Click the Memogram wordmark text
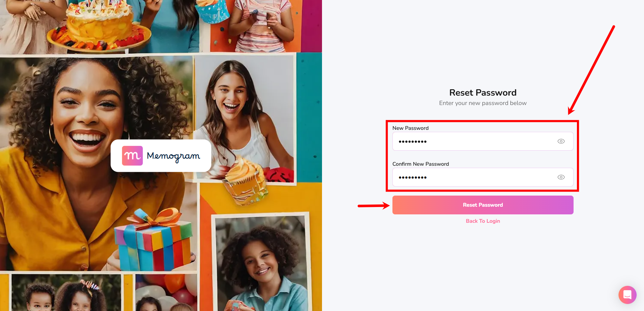The width and height of the screenshot is (644, 311). tap(173, 156)
